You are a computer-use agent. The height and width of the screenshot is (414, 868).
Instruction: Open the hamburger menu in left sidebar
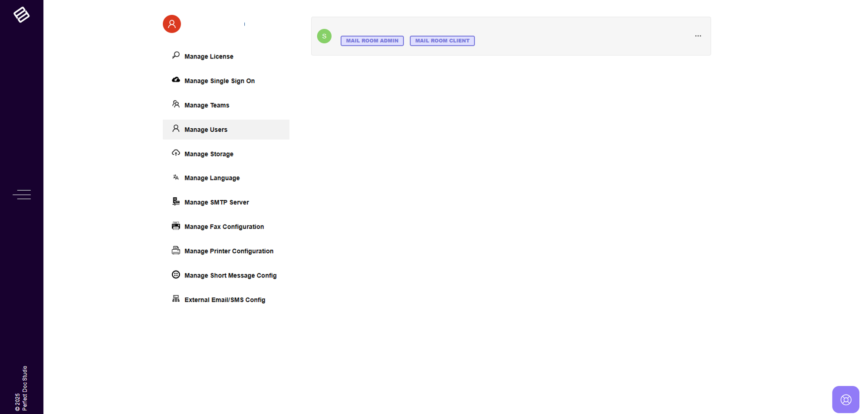pos(22,195)
